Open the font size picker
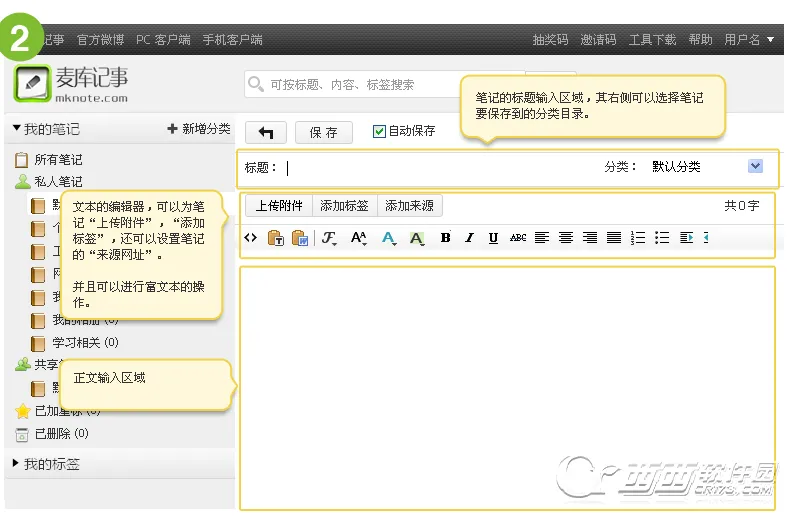Viewport: 787px width, 520px height. (x=359, y=238)
